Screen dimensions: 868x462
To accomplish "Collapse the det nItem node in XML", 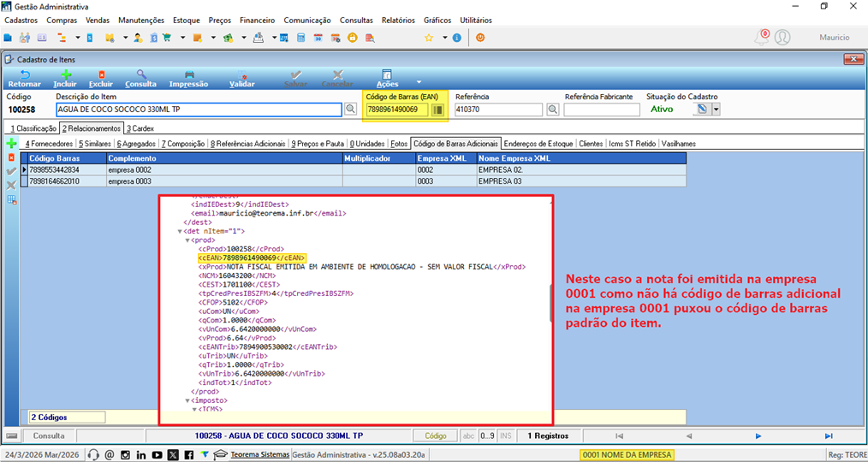I will pos(180,231).
